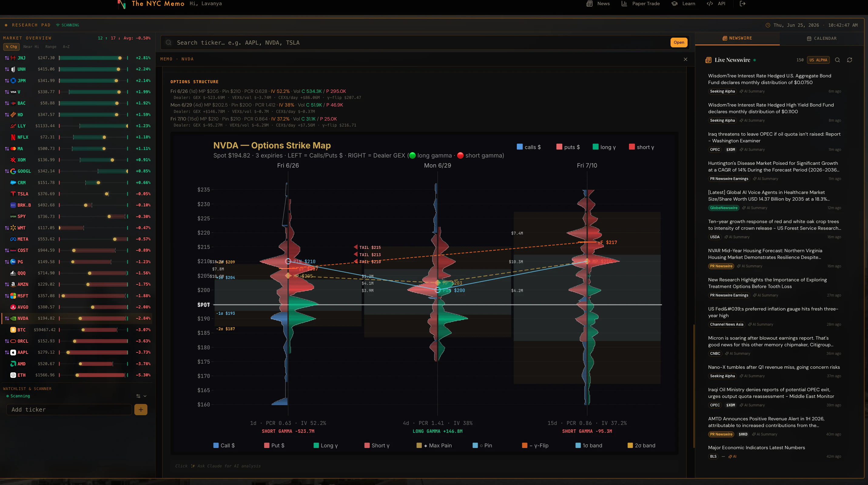Open Paper Trade in top navigation
This screenshot has width=868, height=485.
coord(641,4)
